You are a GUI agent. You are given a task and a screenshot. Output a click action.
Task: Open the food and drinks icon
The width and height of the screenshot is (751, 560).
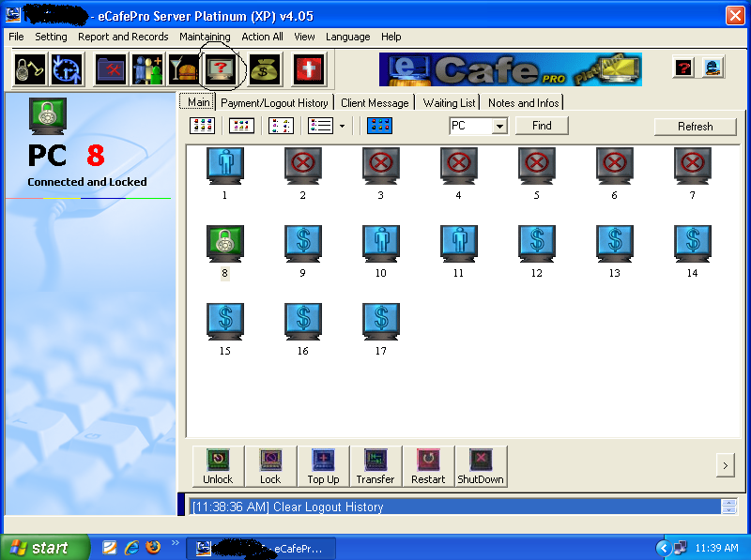(x=184, y=69)
